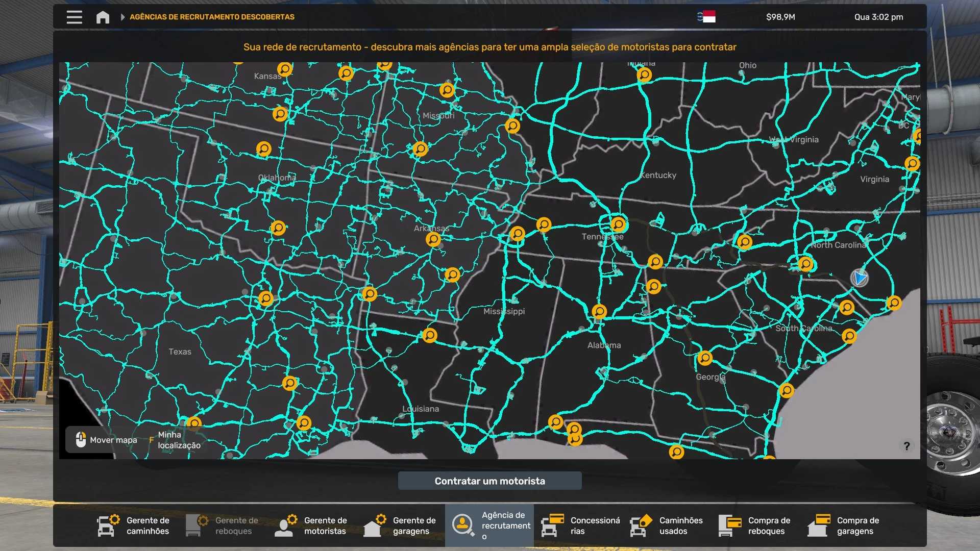Image resolution: width=980 pixels, height=551 pixels.
Task: Open Concessionárias tab
Action: point(578,525)
